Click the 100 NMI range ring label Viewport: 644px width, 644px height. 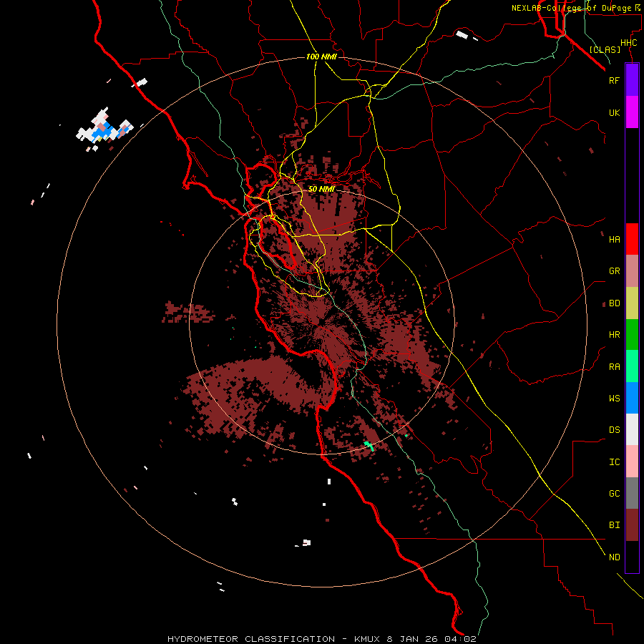[321, 57]
